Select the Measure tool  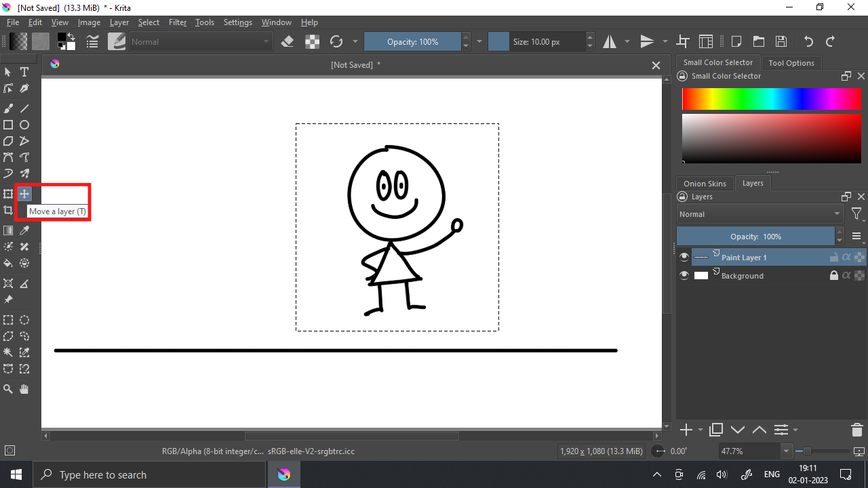[24, 283]
